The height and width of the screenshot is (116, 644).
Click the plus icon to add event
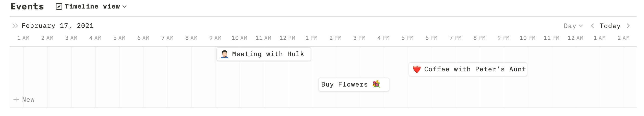[x=16, y=100]
